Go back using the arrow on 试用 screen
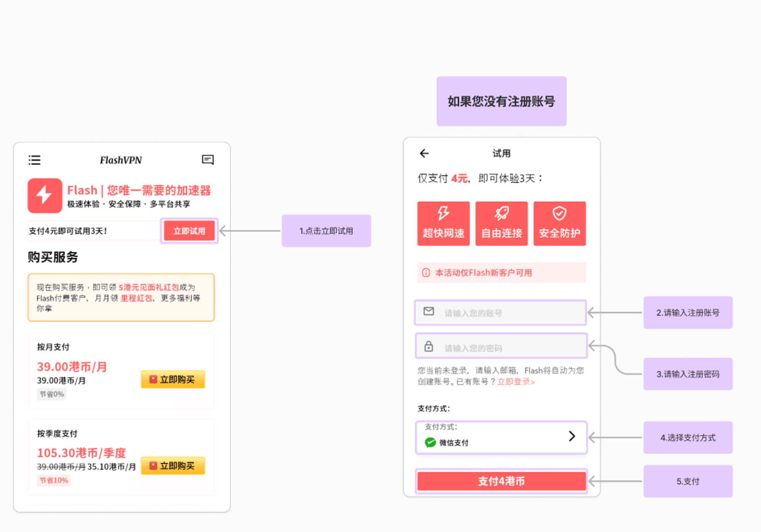Viewport: 761px width, 532px height. [x=424, y=153]
